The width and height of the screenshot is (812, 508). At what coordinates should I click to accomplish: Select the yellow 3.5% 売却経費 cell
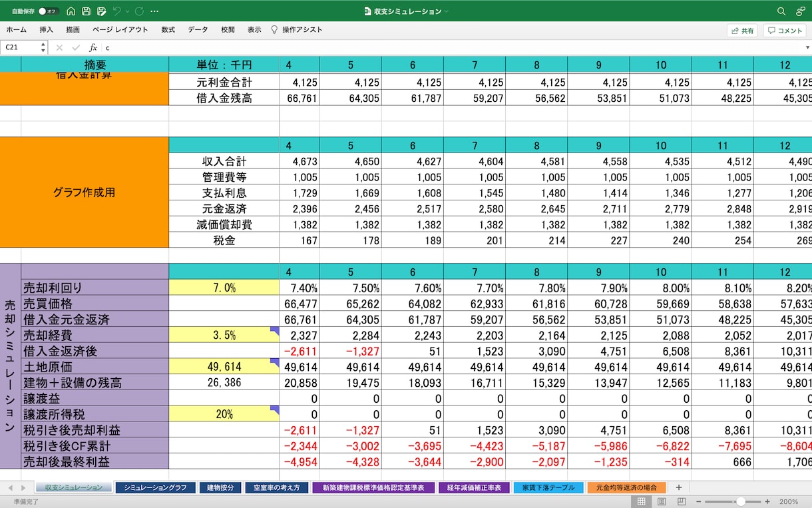(x=224, y=335)
